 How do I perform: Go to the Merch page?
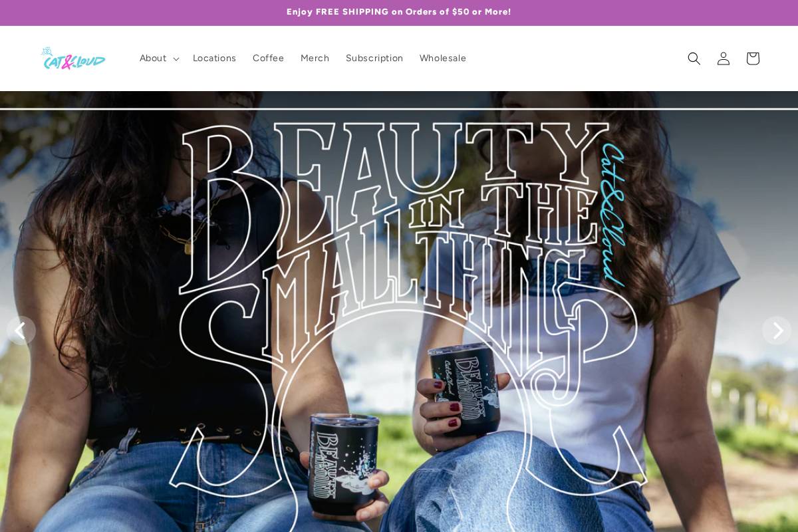(315, 59)
